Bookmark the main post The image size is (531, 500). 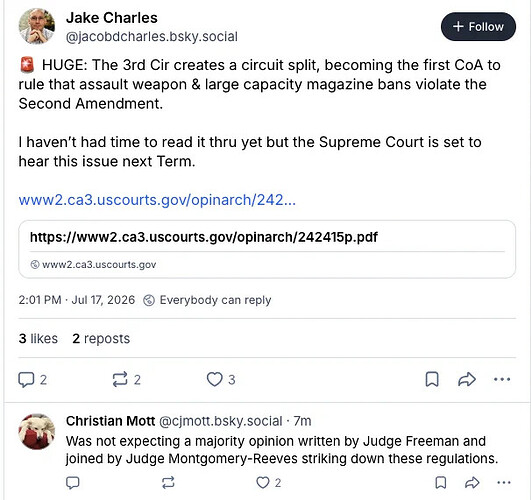432,379
